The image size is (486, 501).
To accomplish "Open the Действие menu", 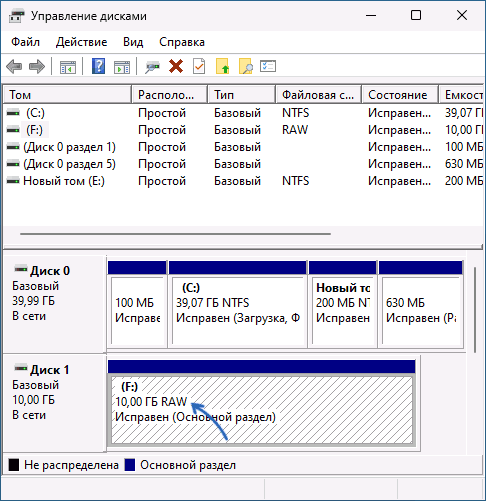I will click(81, 42).
